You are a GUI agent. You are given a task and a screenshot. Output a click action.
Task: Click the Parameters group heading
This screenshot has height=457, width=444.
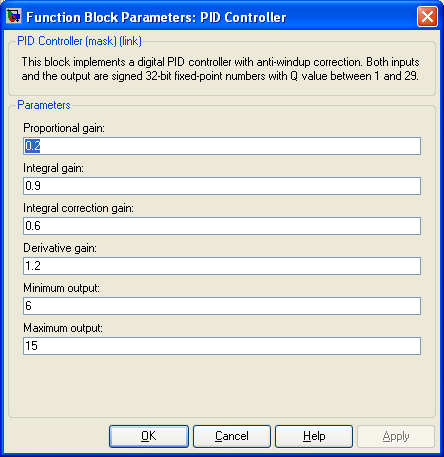[x=44, y=105]
